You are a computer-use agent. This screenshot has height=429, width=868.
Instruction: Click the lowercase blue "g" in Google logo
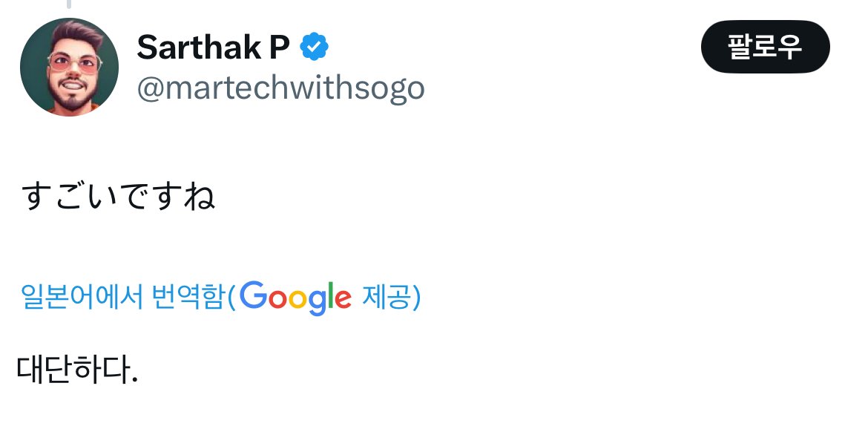[318, 301]
